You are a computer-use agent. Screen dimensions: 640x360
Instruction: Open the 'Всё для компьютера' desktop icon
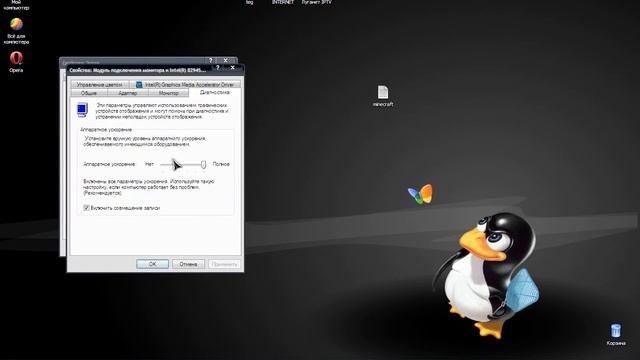tap(16, 25)
